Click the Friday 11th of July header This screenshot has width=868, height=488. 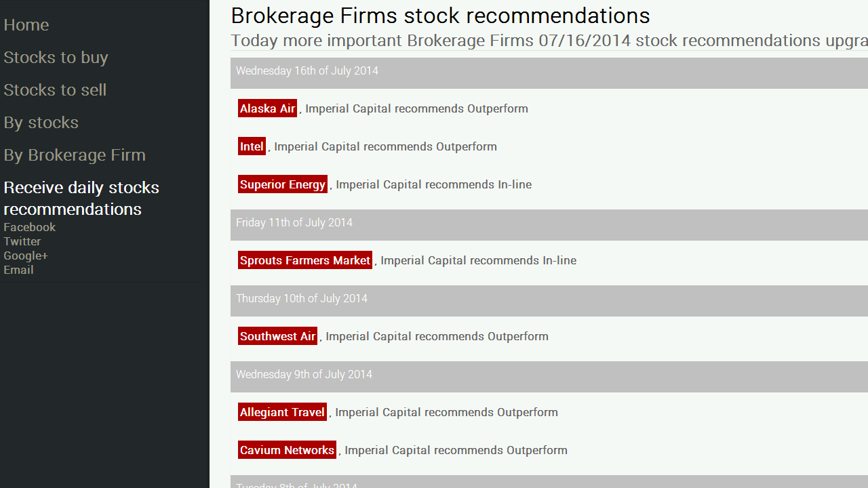coord(294,222)
